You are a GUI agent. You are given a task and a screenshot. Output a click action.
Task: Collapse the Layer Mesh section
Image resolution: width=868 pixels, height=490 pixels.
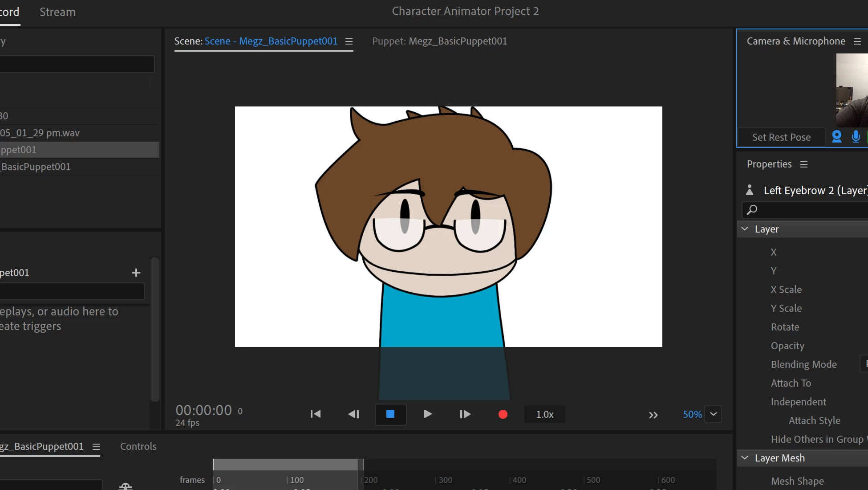tap(745, 458)
